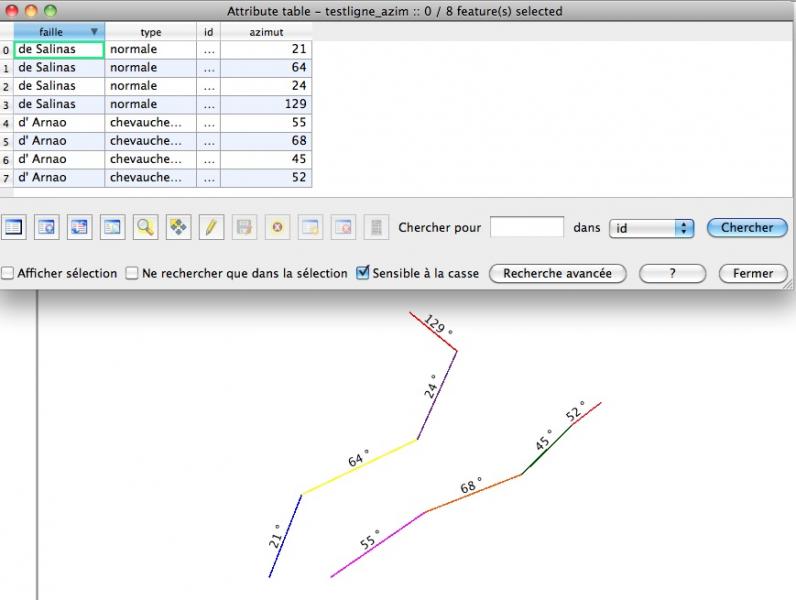The height and width of the screenshot is (600, 796).
Task: Click the azimut column header
Action: pyautogui.click(x=266, y=32)
